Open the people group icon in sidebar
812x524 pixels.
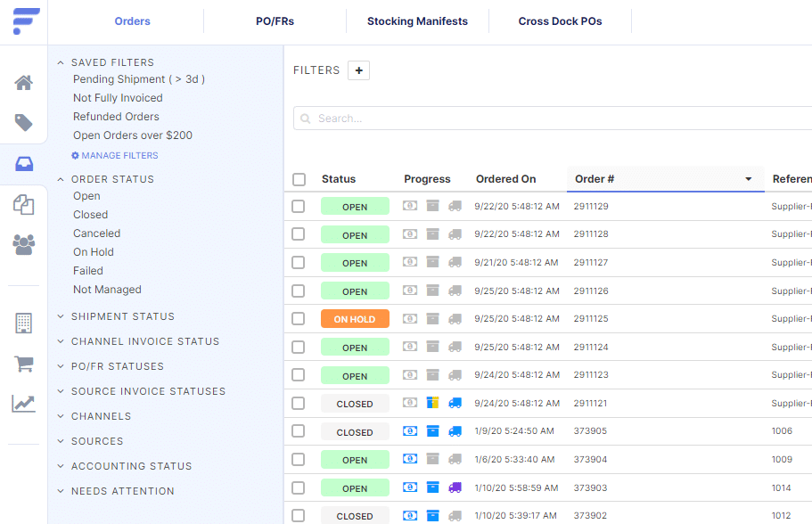tap(24, 244)
